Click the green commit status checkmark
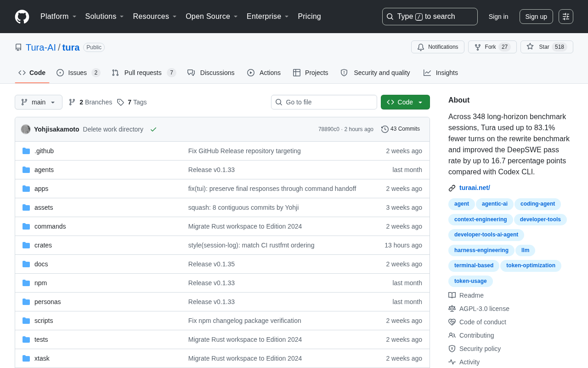This screenshot has height=368, width=588. click(153, 129)
